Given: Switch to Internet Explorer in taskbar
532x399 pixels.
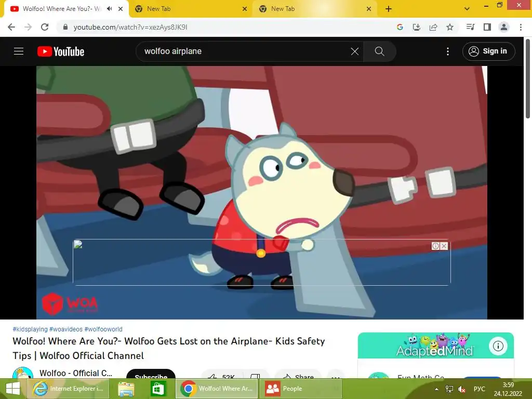Looking at the screenshot, I should point(68,389).
